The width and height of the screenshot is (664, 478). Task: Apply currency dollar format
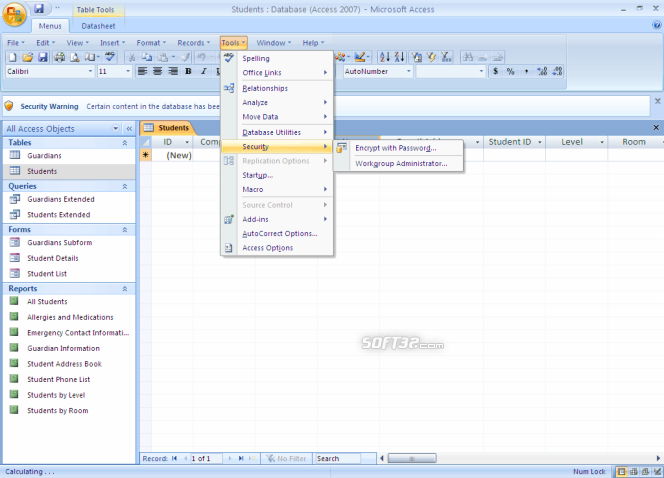495,71
